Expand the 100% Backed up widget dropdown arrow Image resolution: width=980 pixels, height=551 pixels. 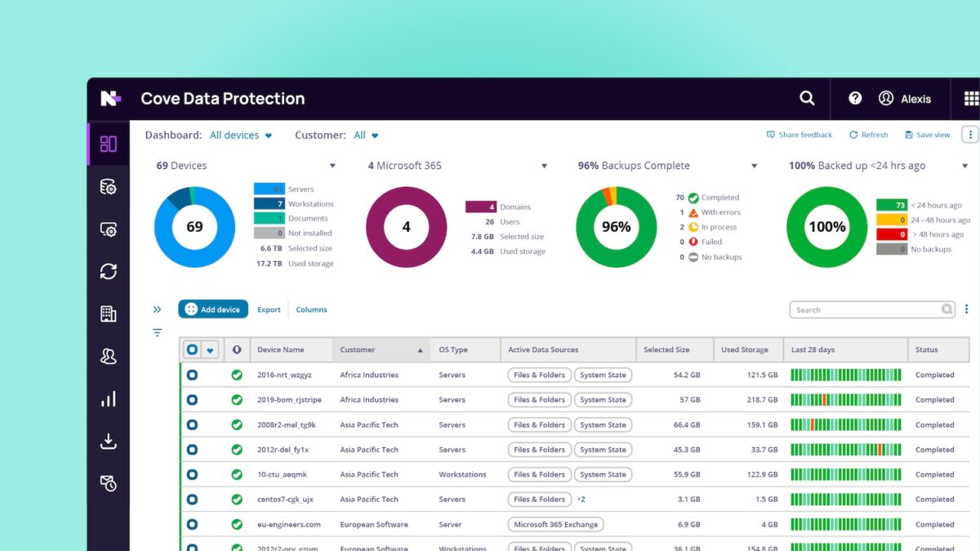point(965,166)
